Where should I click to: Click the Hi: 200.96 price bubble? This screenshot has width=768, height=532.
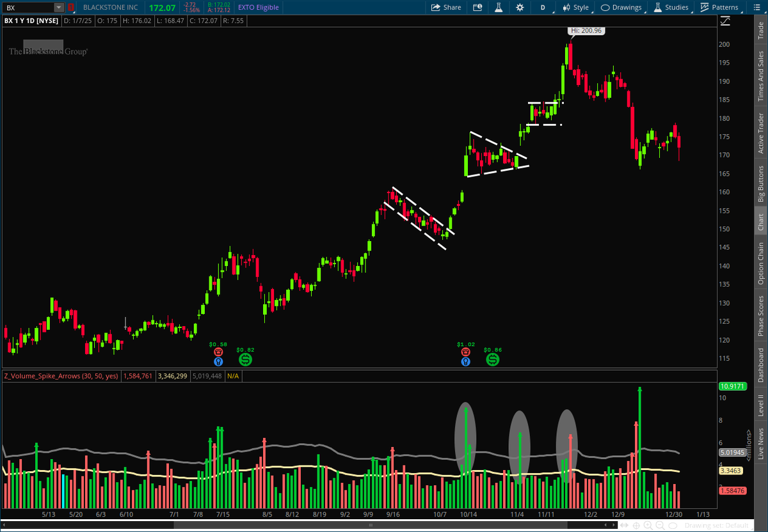[x=586, y=31]
